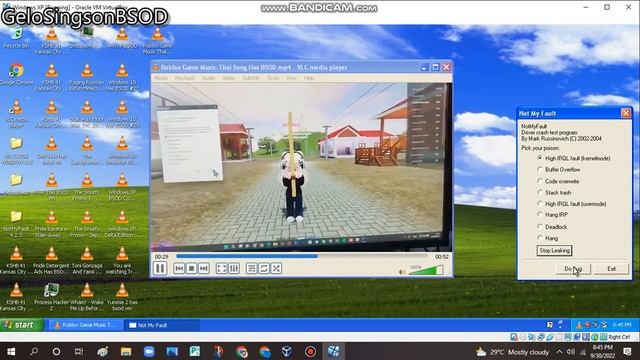
Task: Open host notification center icon
Action: [x=627, y=352]
